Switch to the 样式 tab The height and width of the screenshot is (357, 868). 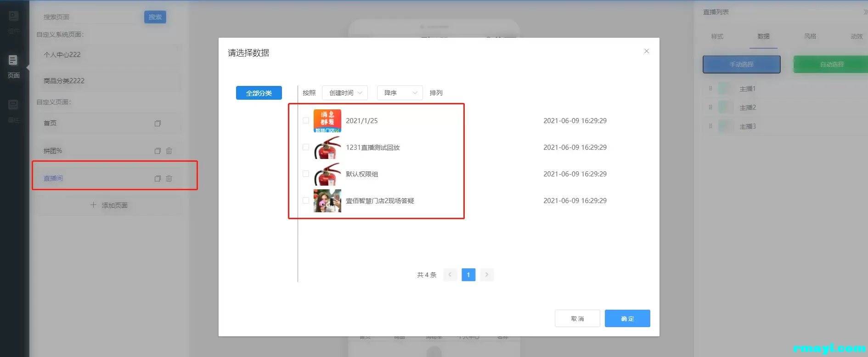coord(717,36)
